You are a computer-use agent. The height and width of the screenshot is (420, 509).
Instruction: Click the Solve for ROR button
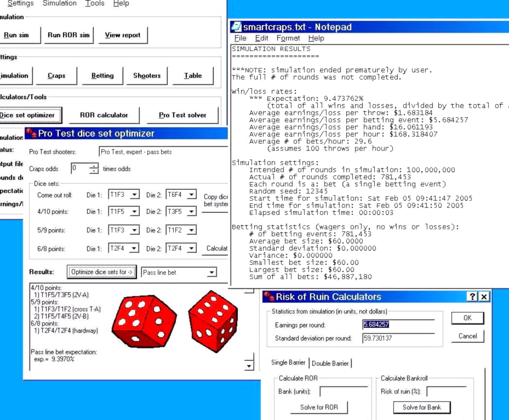pos(319,407)
